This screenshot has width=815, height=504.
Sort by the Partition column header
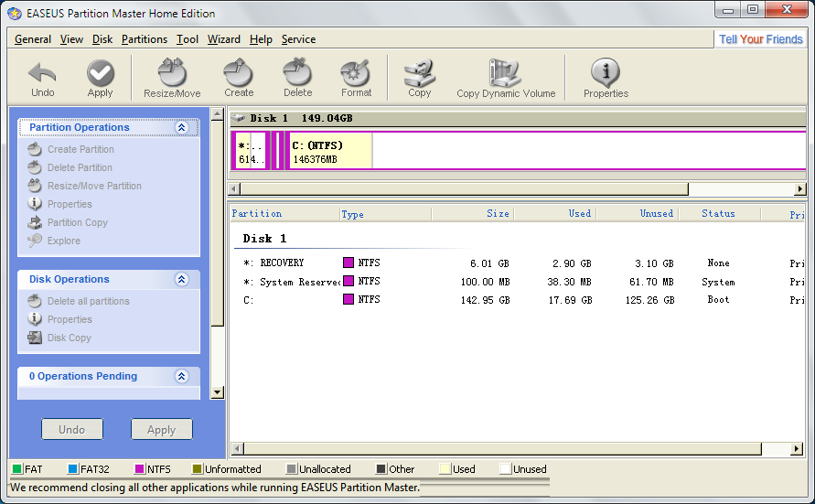coord(284,213)
